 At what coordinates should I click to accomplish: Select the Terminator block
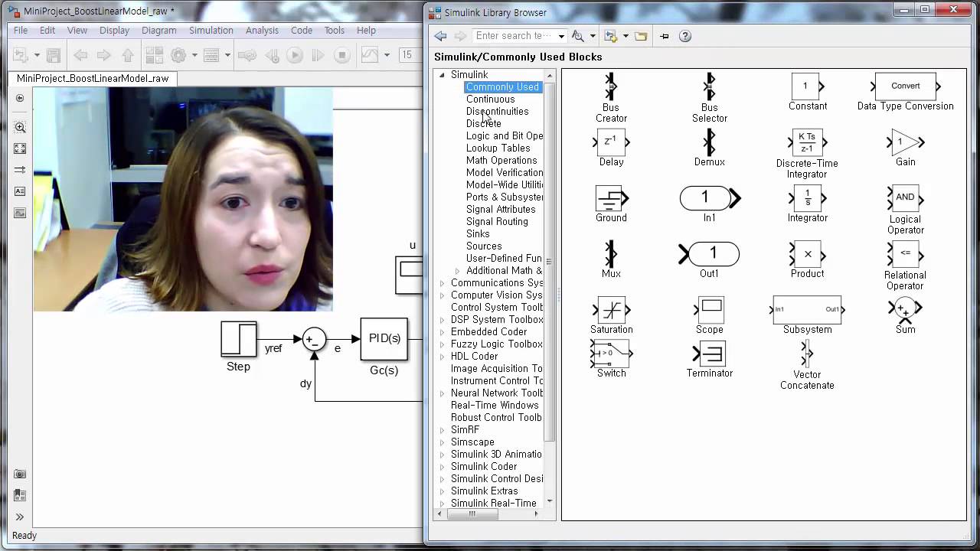point(709,353)
